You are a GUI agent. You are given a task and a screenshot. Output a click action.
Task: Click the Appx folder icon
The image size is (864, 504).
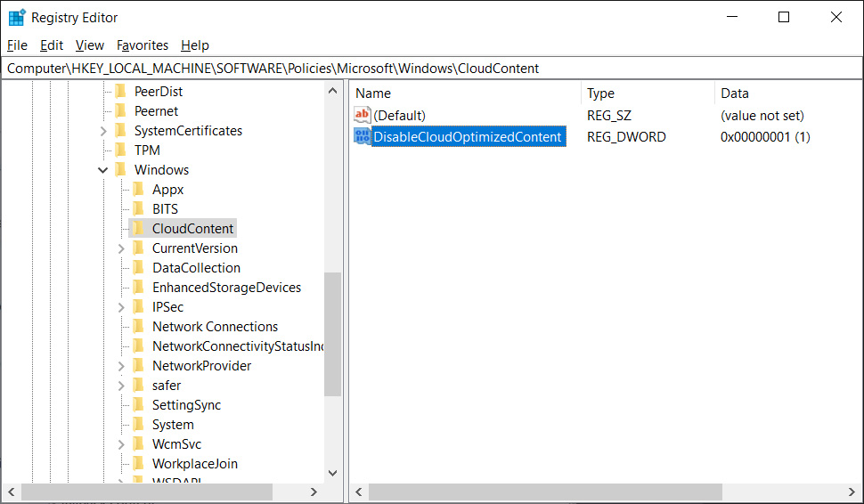tap(139, 190)
